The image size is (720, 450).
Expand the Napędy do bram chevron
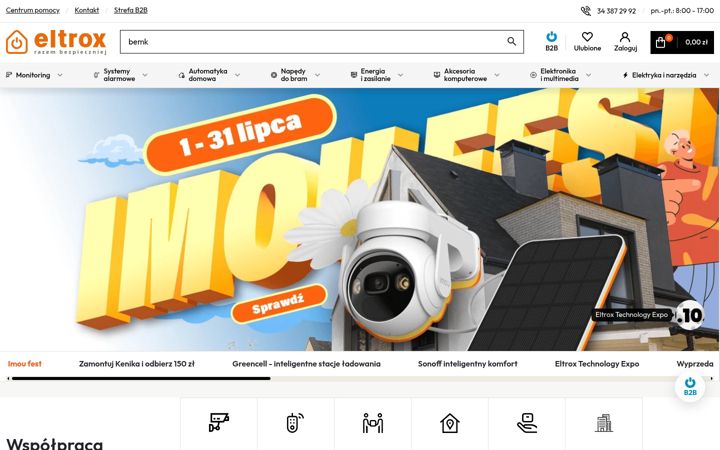coord(317,75)
